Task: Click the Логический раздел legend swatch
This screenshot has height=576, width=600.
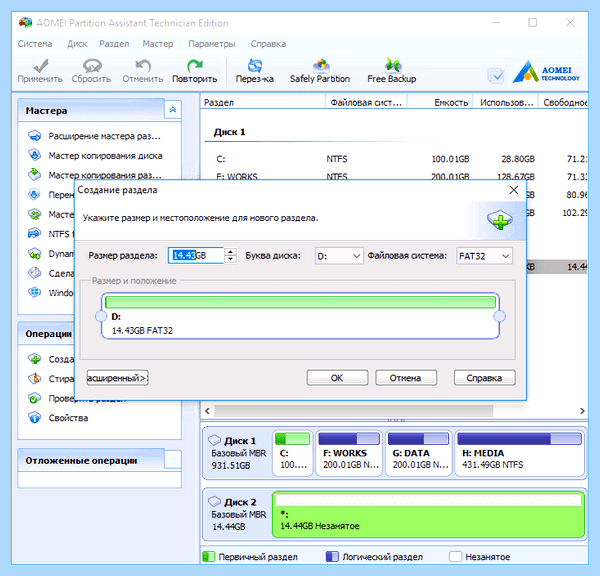Action: 332,557
